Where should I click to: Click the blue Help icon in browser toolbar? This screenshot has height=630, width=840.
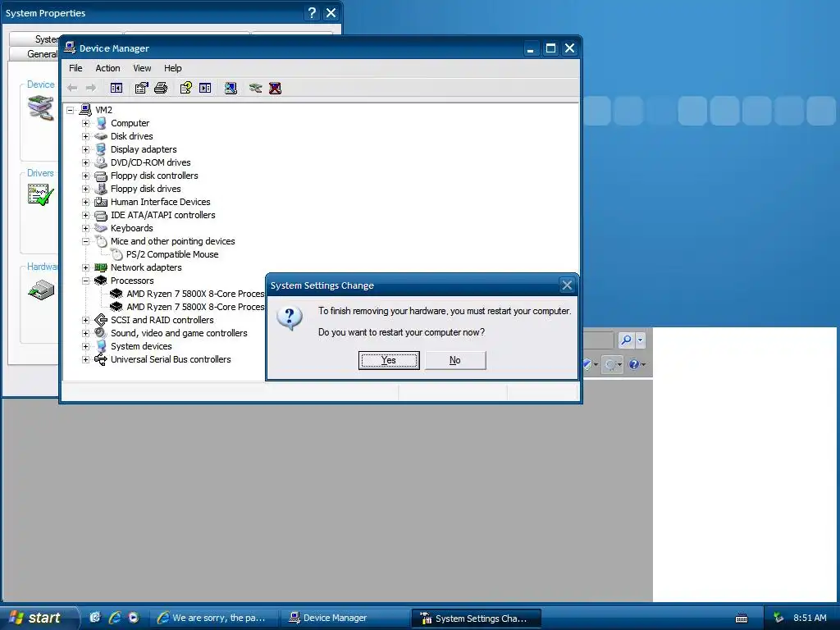tap(634, 364)
